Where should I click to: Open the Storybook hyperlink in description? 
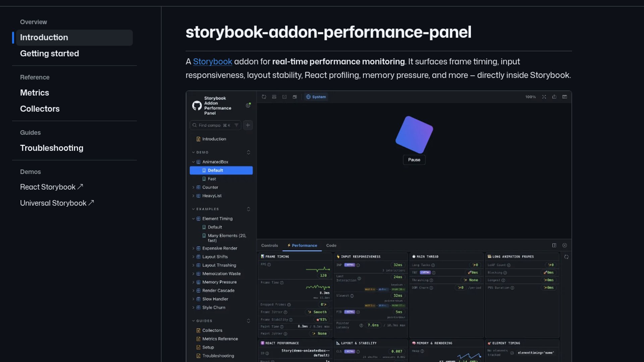tap(212, 62)
